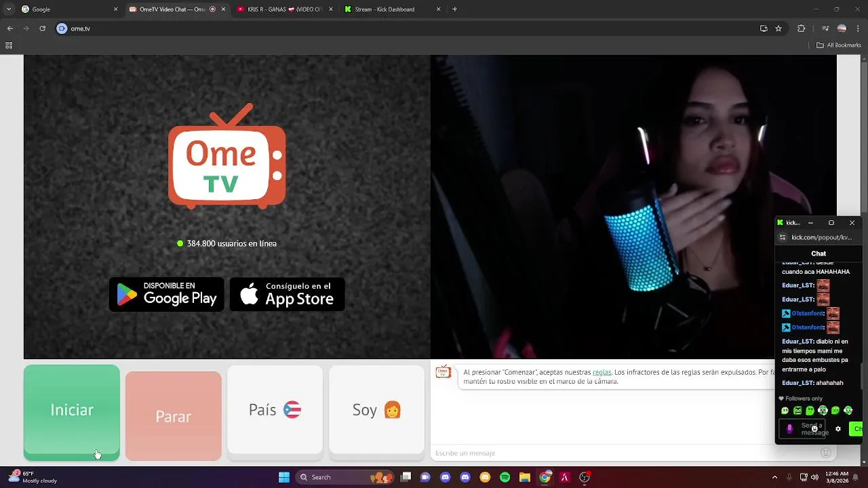This screenshot has height=488, width=868.
Task: Open the Soy gender selector
Action: 376,410
